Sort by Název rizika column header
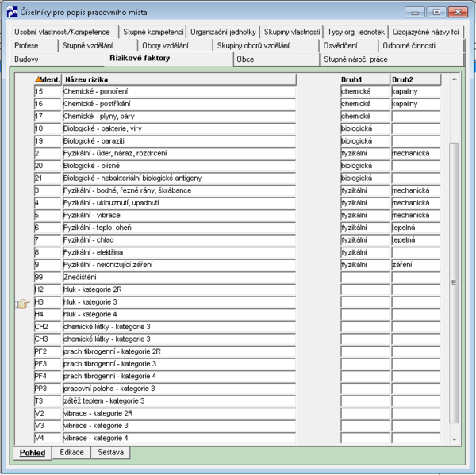Viewport: 476px width, 475px height. coord(179,79)
